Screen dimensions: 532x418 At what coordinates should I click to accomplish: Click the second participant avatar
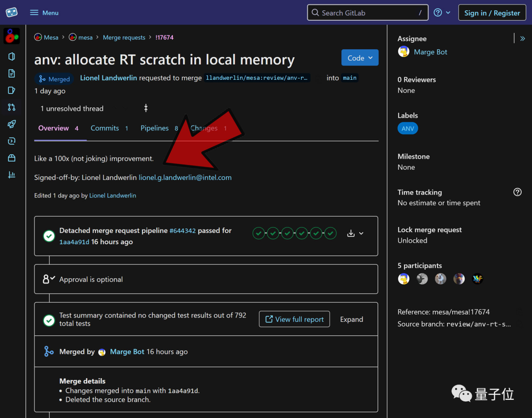pyautogui.click(x=422, y=279)
